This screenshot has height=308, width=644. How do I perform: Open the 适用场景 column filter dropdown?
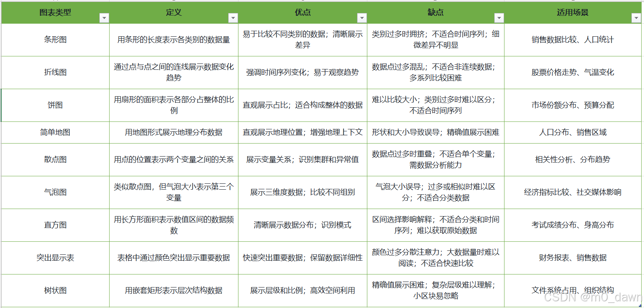click(x=636, y=18)
